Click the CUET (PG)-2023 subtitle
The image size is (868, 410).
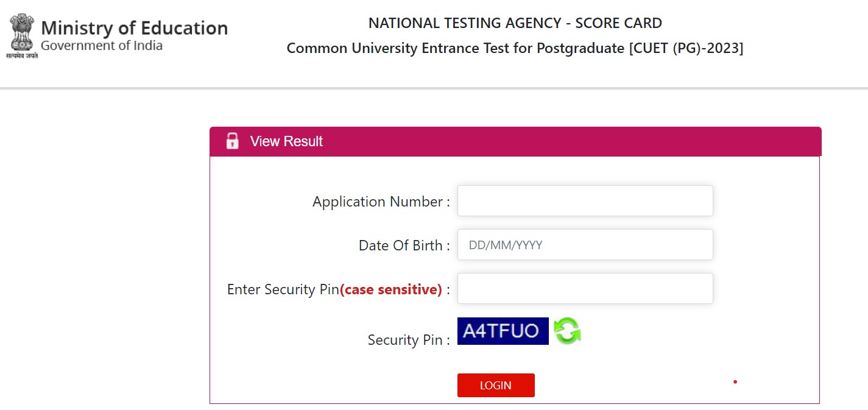tap(515, 48)
